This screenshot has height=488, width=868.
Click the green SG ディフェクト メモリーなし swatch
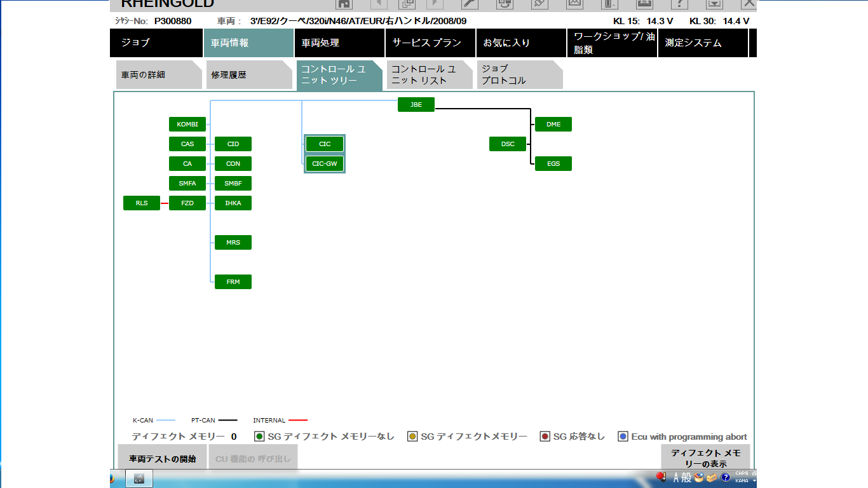coord(259,437)
